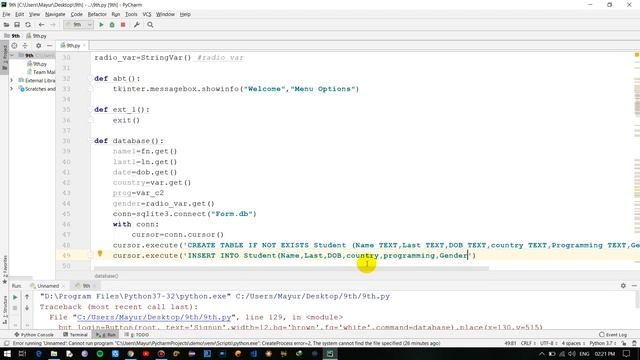The height and width of the screenshot is (360, 640).
Task: Click the 9th.py breadcrumb in navigation bar
Action: pos(36,36)
